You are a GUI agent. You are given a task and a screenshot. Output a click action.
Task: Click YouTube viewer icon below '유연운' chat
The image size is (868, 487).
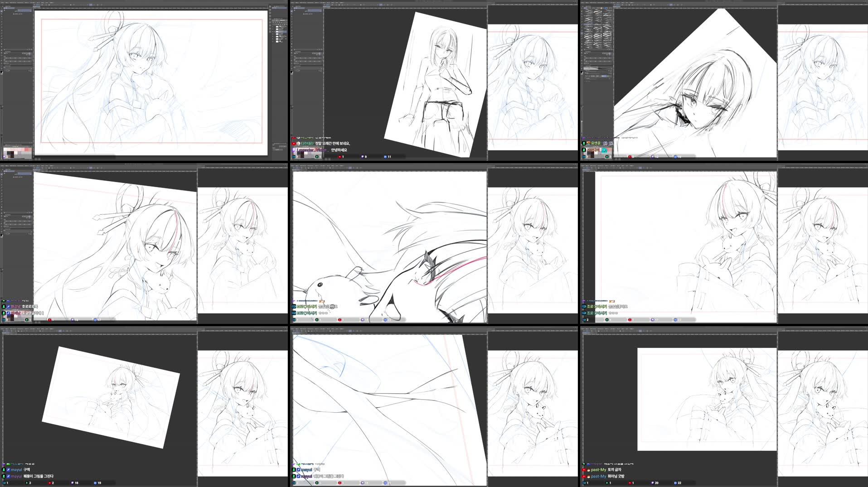coord(630,157)
